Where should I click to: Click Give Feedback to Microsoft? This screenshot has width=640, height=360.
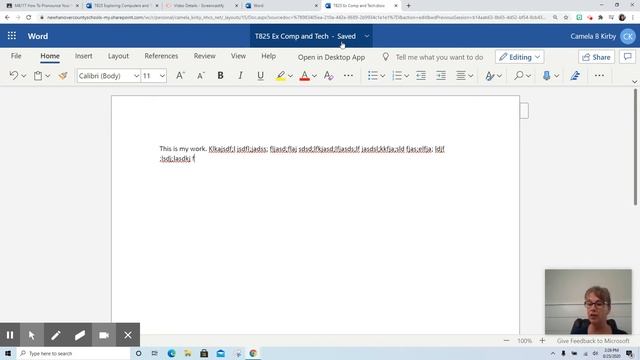click(x=593, y=340)
